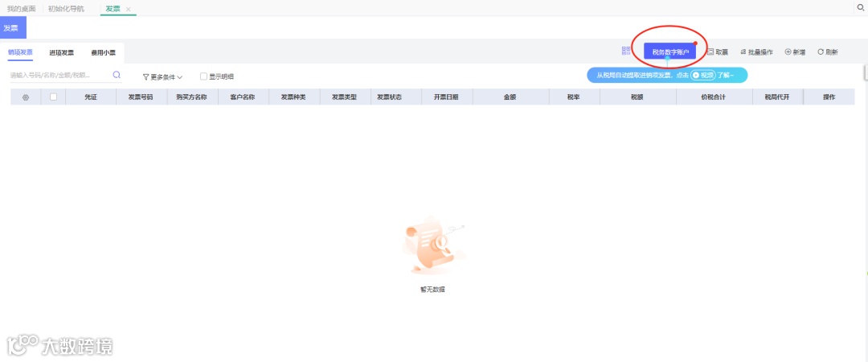This screenshot has width=868, height=362.
Task: Click the 购买方名称 column header
Action: (x=191, y=97)
